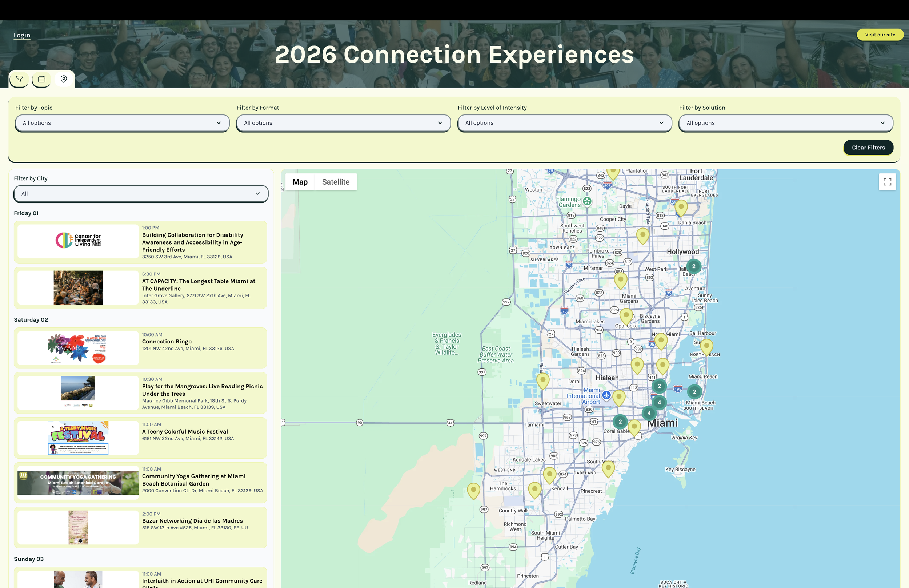The height and width of the screenshot is (588, 909).
Task: Click the Bazar Networking flyer thumbnail
Action: (78, 527)
